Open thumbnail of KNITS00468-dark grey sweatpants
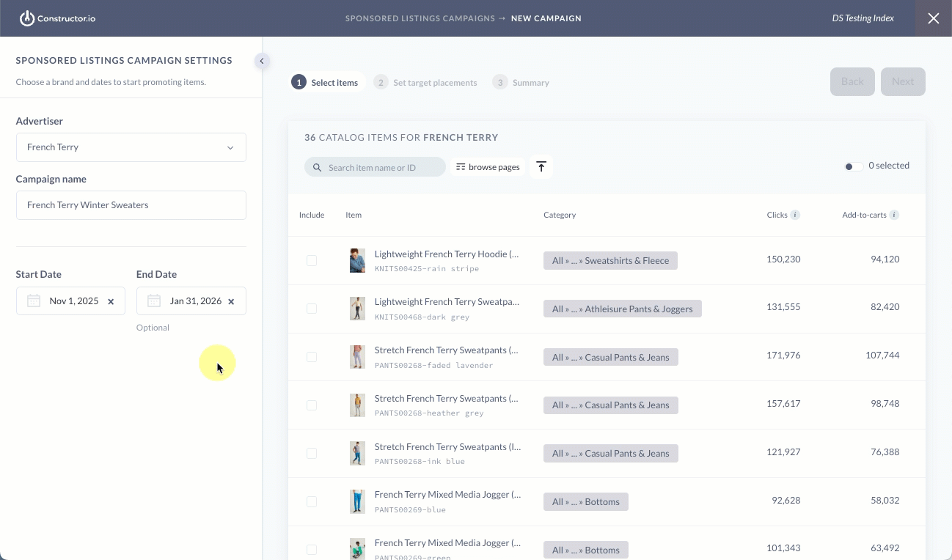The width and height of the screenshot is (952, 560). (x=357, y=309)
